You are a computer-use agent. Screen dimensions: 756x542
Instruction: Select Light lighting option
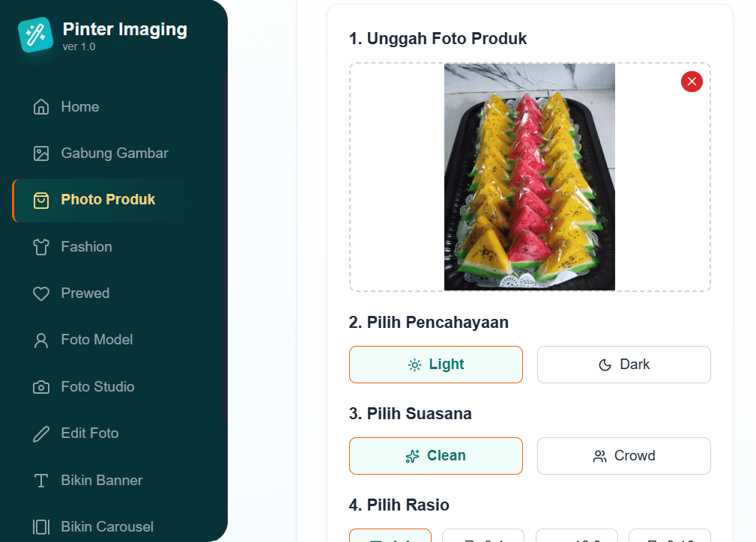click(x=436, y=365)
